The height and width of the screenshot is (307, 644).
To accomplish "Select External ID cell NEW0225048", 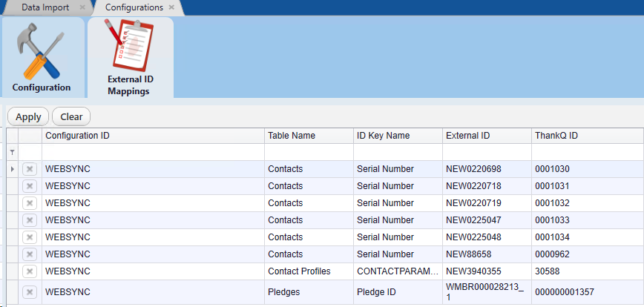I will point(487,237).
